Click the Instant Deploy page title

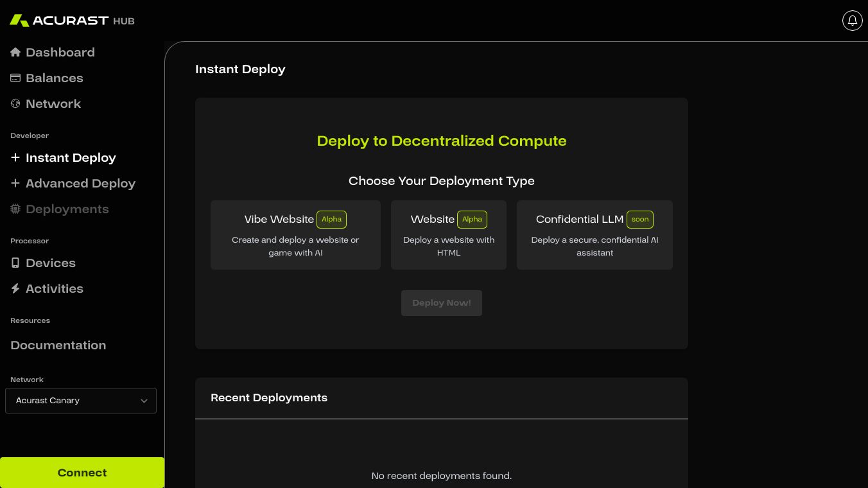coord(240,69)
